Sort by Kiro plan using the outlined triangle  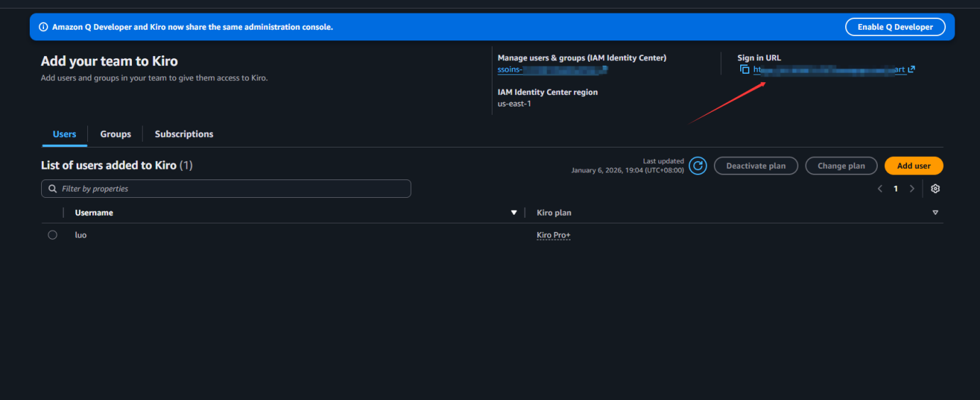935,213
